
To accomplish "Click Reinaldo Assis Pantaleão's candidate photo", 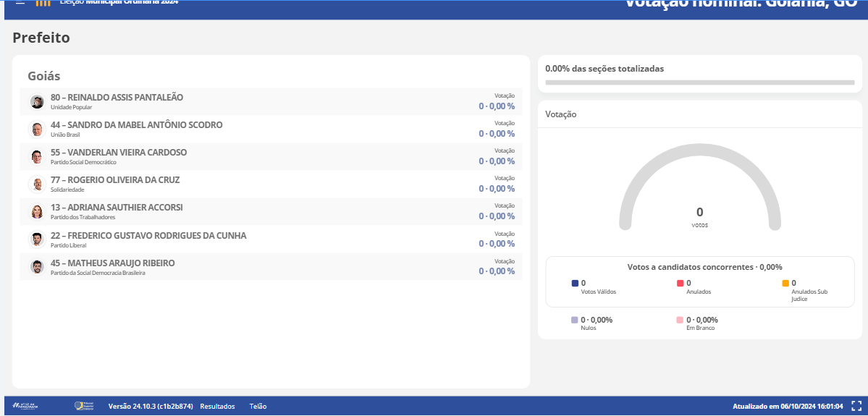I will point(37,102).
